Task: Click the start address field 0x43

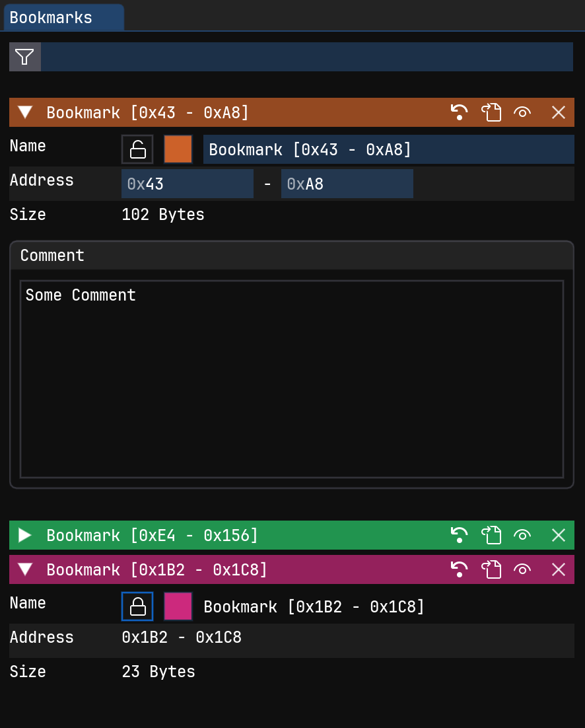Action: tap(188, 184)
